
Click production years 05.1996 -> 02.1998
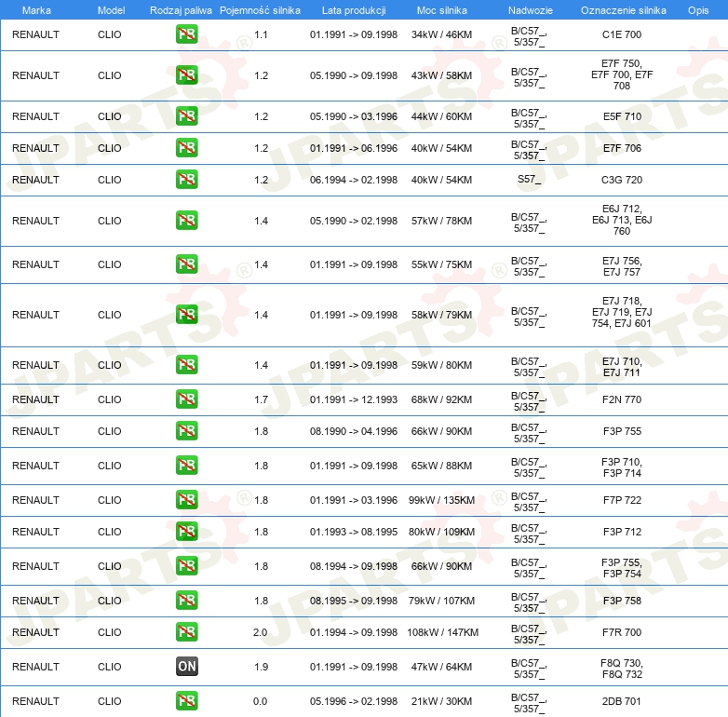coord(354,701)
